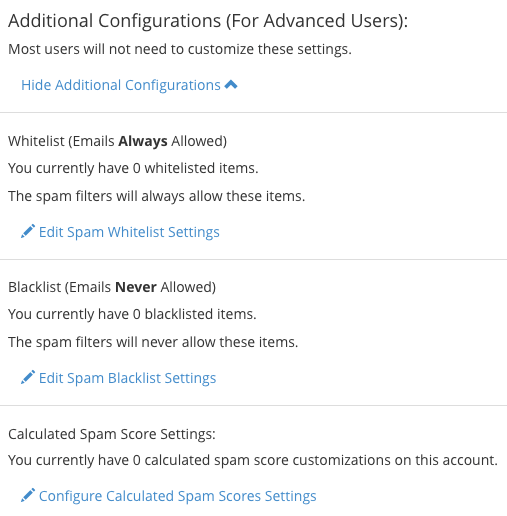Click 'spam filters will never allow' text
Image resolution: width=507 pixels, height=516 pixels.
click(x=153, y=342)
